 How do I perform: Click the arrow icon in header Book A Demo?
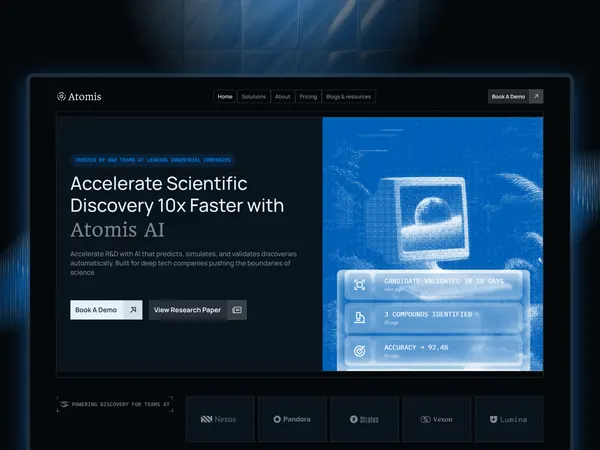pos(536,96)
